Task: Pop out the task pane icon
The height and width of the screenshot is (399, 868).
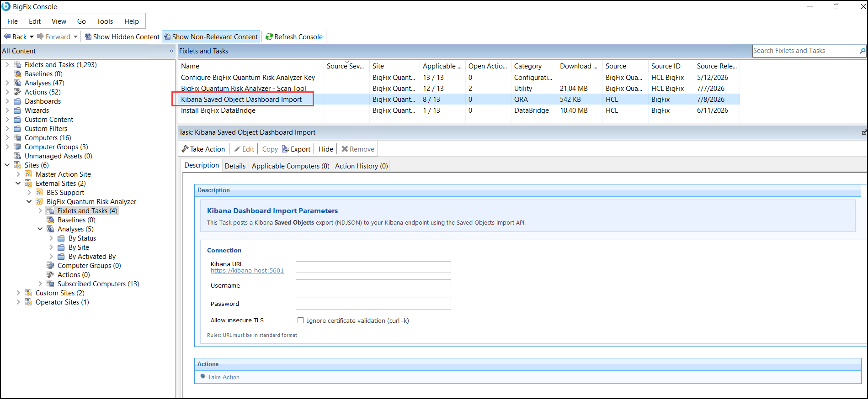Action: (864, 132)
